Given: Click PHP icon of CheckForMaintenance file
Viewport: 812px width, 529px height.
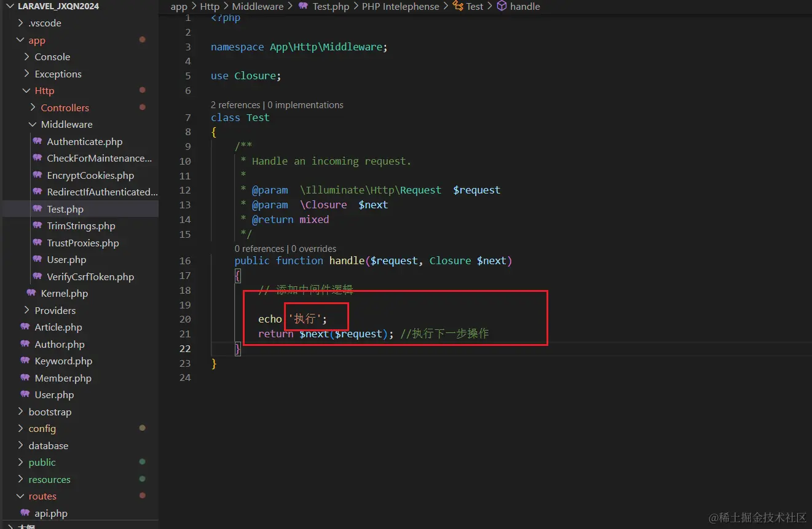Looking at the screenshot, I should click(37, 158).
